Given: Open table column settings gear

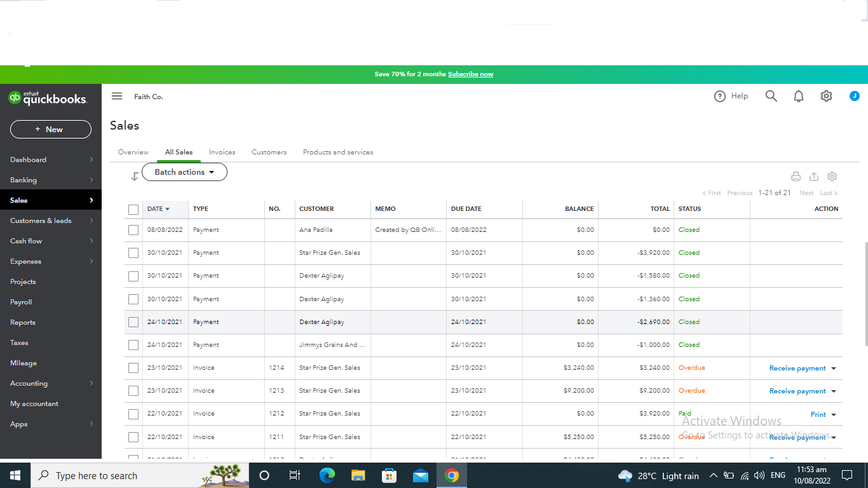Looking at the screenshot, I should pyautogui.click(x=832, y=177).
